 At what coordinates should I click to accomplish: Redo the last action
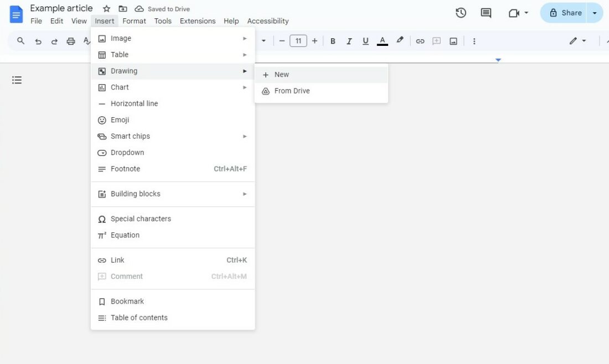[53, 40]
